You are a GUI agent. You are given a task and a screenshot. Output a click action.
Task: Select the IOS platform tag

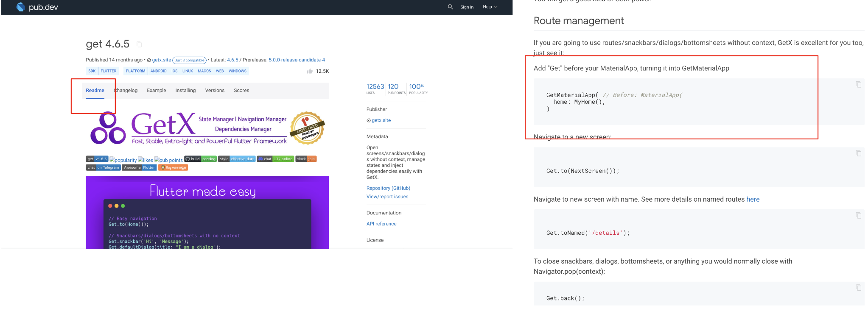[x=174, y=71]
